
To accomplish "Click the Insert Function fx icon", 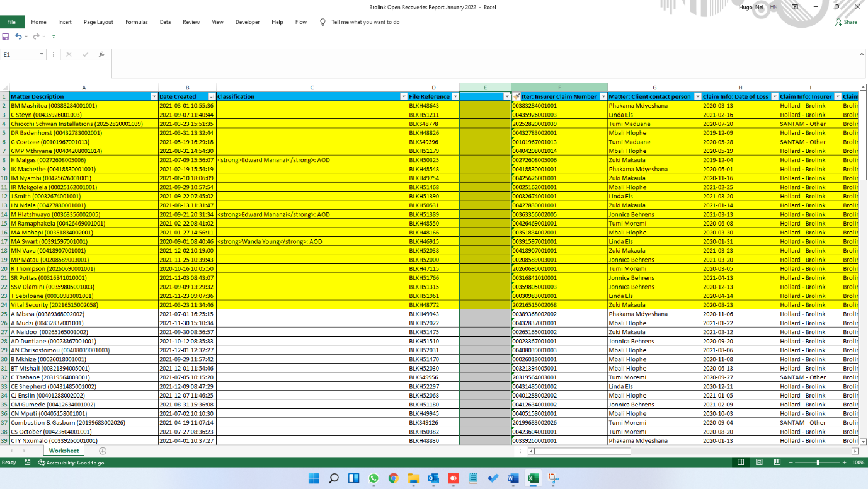I will 101,55.
